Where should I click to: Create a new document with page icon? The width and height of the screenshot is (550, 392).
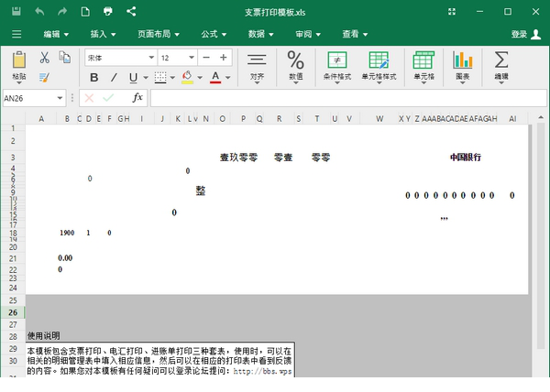click(x=85, y=12)
